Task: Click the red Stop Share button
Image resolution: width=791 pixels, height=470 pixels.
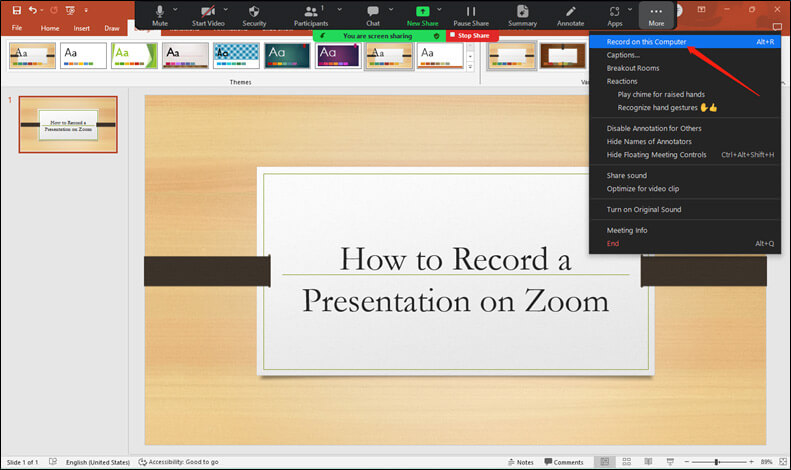Action: (x=470, y=35)
